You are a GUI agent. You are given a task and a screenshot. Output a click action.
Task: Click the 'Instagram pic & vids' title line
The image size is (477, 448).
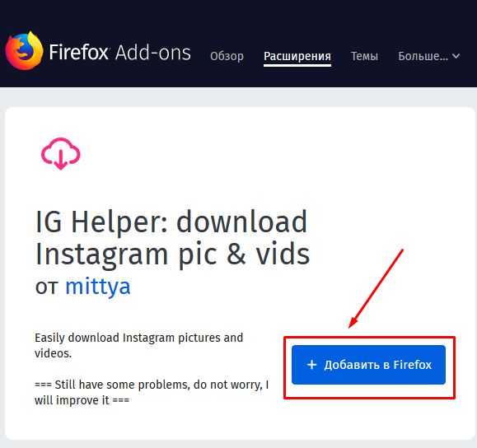[172, 254]
